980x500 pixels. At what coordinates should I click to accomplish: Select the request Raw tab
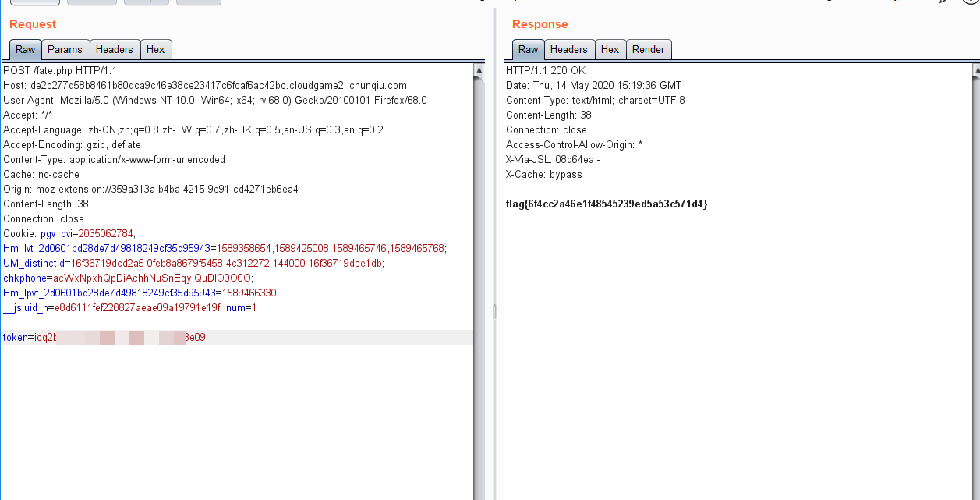pyautogui.click(x=25, y=49)
